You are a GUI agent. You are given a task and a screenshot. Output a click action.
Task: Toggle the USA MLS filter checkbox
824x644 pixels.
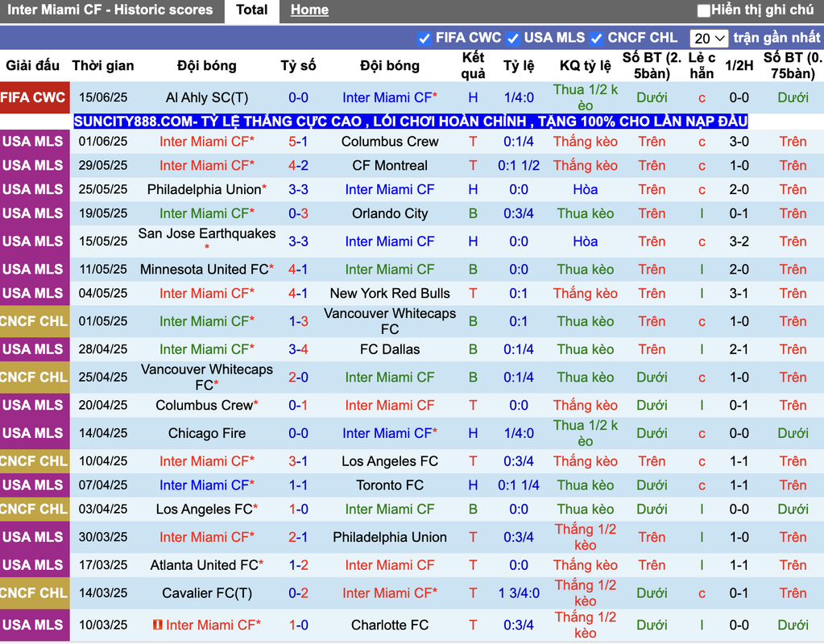click(x=513, y=39)
